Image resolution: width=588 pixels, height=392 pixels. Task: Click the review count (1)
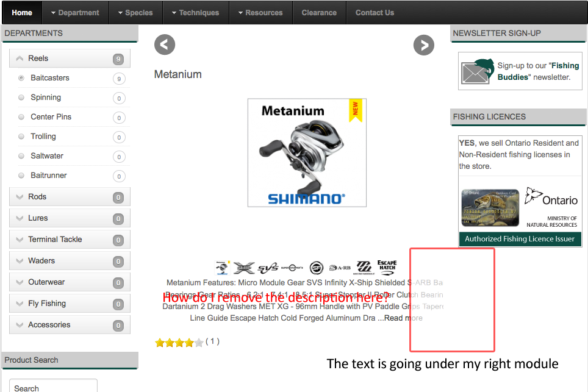coord(212,341)
